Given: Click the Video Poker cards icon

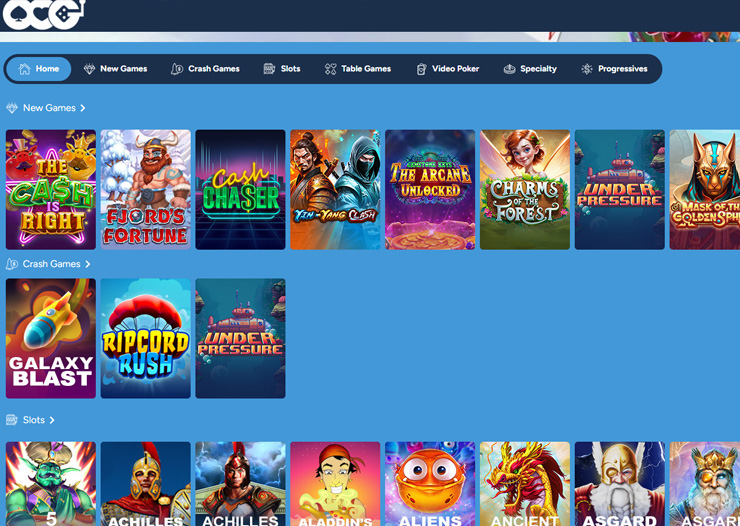Looking at the screenshot, I should [x=421, y=69].
